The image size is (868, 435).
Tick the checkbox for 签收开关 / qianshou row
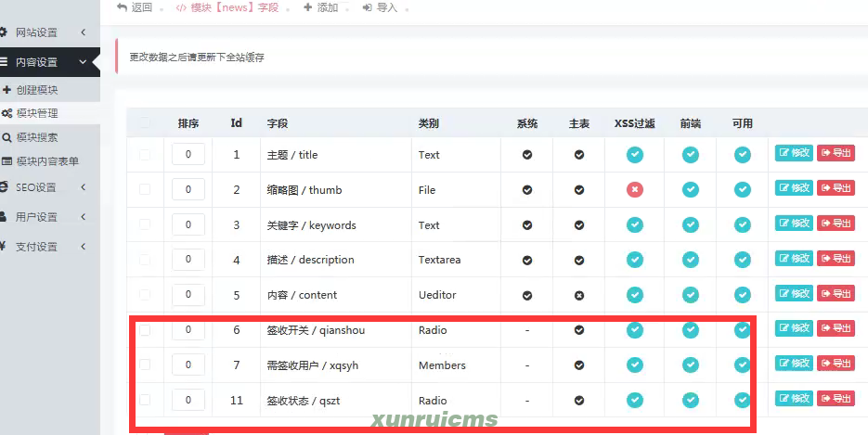pyautogui.click(x=145, y=330)
